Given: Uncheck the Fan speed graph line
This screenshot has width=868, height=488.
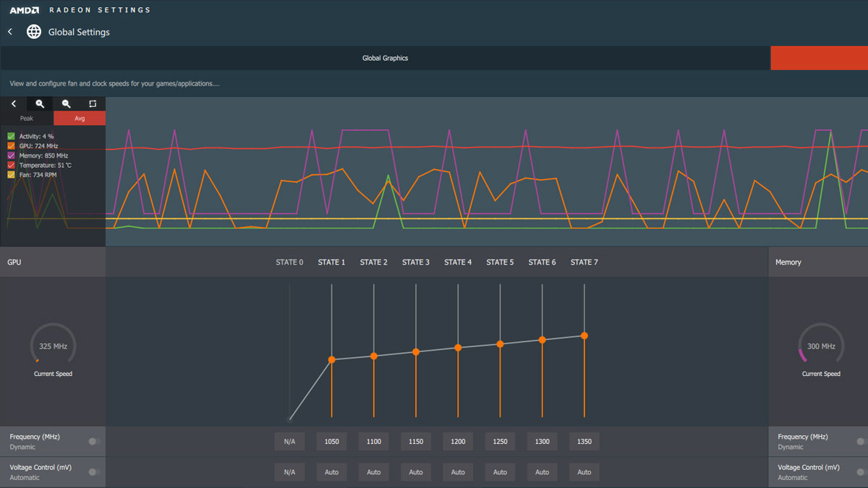Looking at the screenshot, I should (x=11, y=175).
